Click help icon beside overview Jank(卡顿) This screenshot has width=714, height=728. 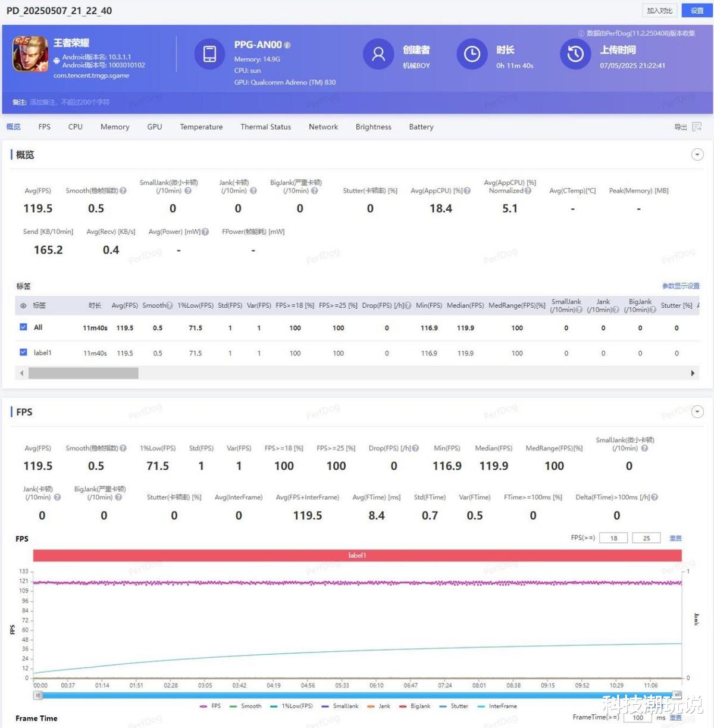[x=253, y=191]
